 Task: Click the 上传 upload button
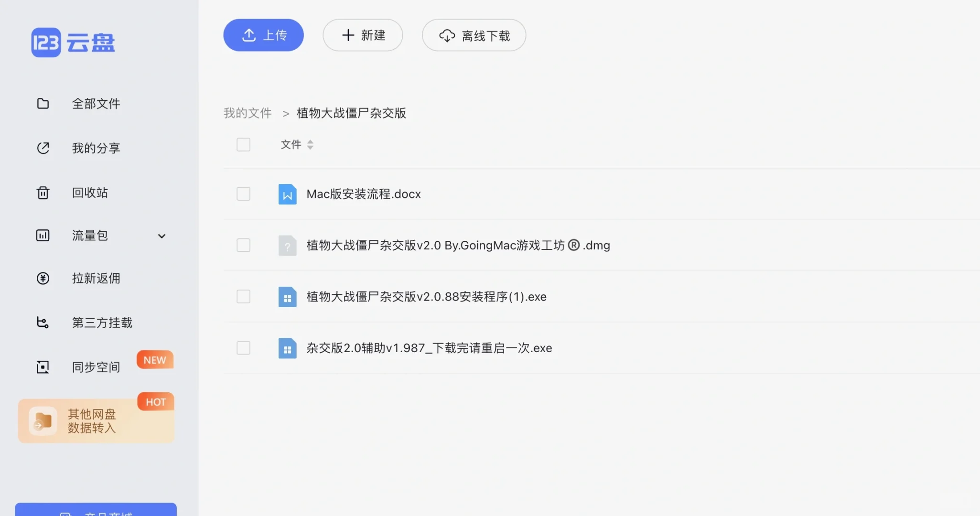263,34
